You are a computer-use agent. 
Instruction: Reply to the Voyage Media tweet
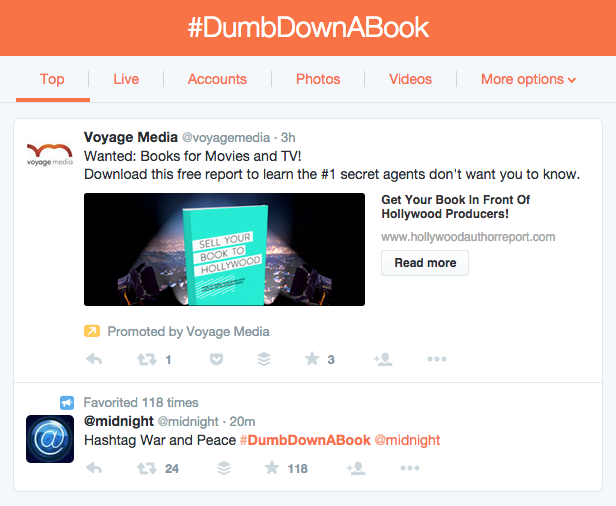[x=94, y=359]
